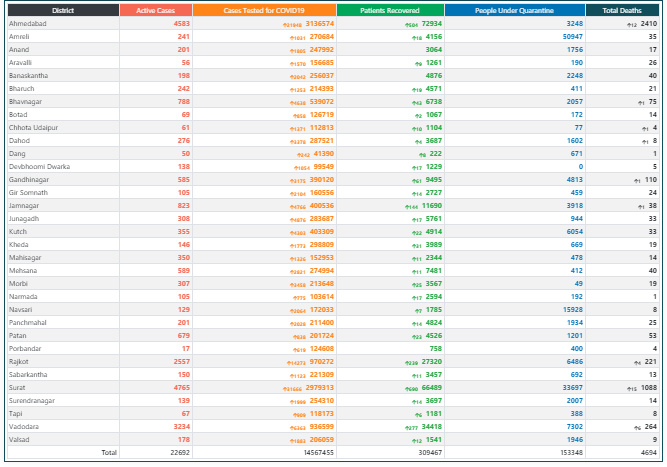This screenshot has height=467, width=667.
Task: Click the District column header
Action: (60, 9)
